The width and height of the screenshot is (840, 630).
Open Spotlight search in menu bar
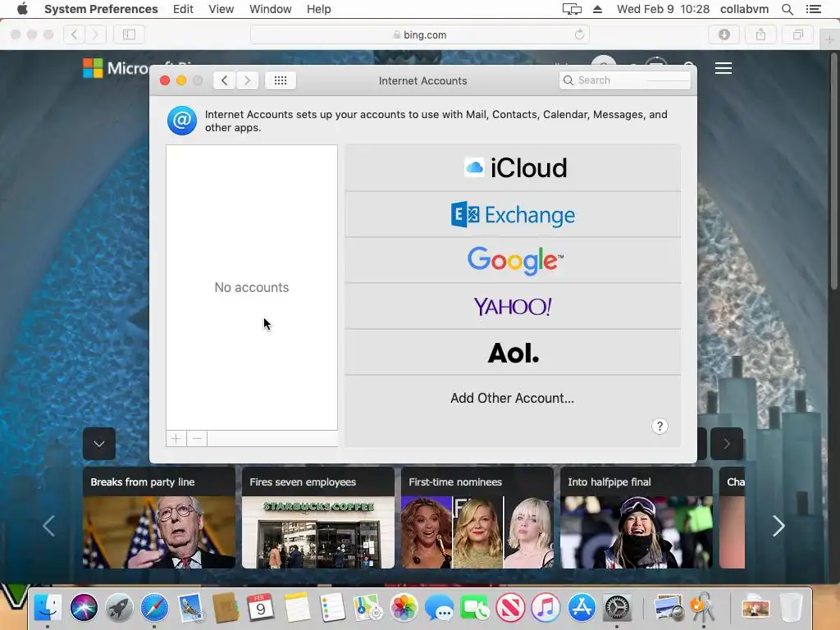coord(787,9)
